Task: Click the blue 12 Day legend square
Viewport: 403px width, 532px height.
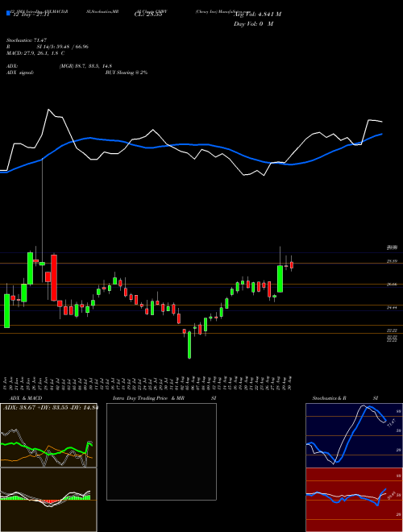Action: tap(8, 13)
